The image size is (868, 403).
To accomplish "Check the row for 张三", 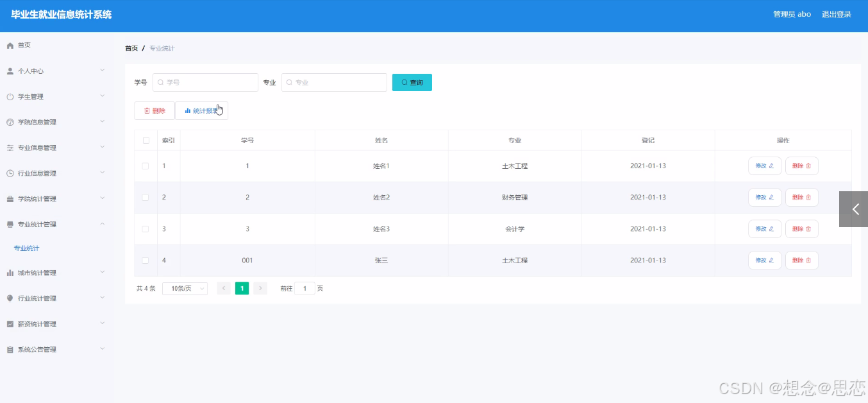I will point(146,261).
